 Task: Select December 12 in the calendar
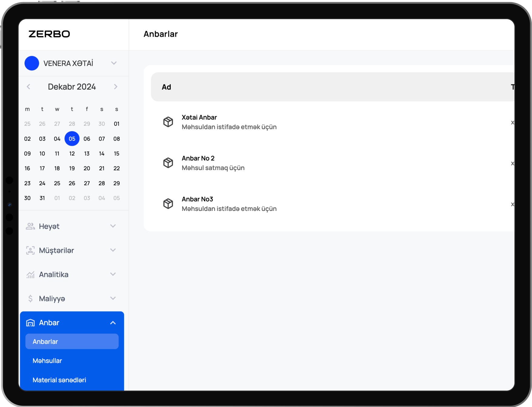(x=72, y=154)
